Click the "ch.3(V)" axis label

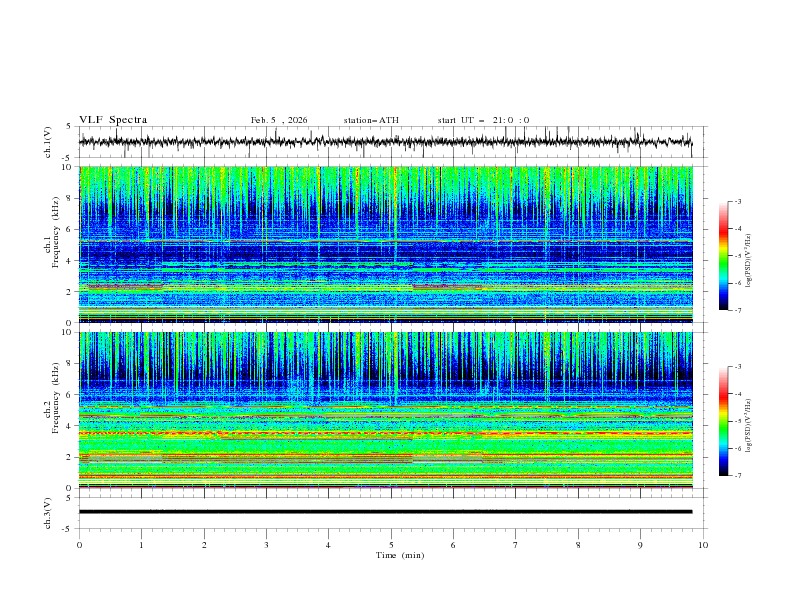[x=48, y=513]
